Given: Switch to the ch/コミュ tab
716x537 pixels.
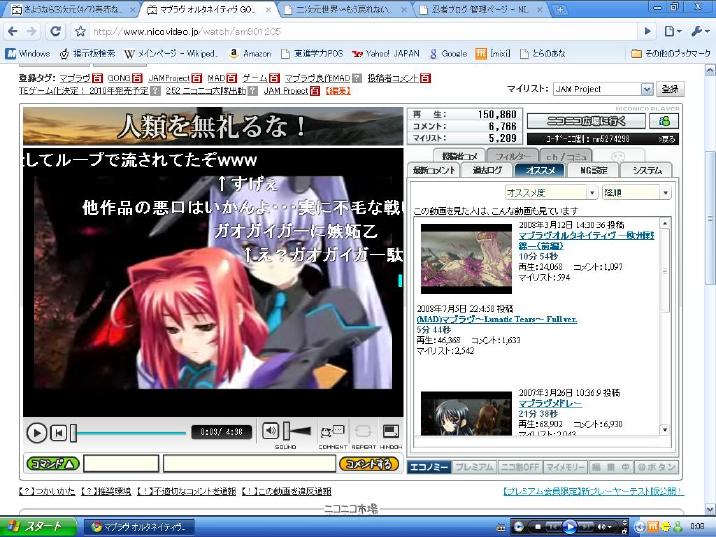Looking at the screenshot, I should click(x=566, y=156).
